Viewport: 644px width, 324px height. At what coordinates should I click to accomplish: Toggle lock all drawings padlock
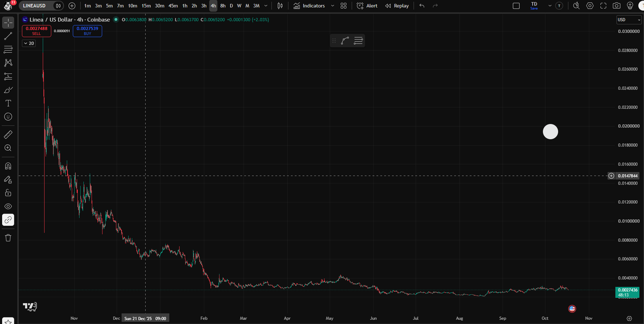point(8,193)
